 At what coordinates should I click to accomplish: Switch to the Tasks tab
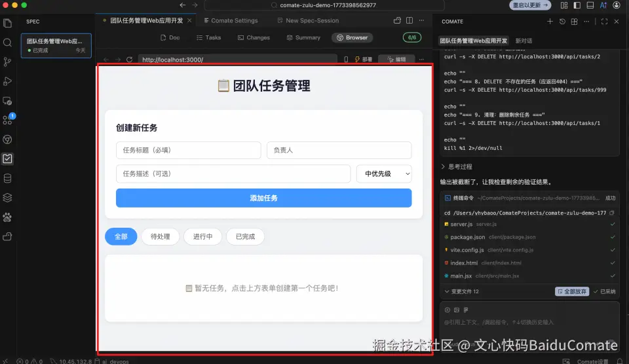tap(208, 38)
